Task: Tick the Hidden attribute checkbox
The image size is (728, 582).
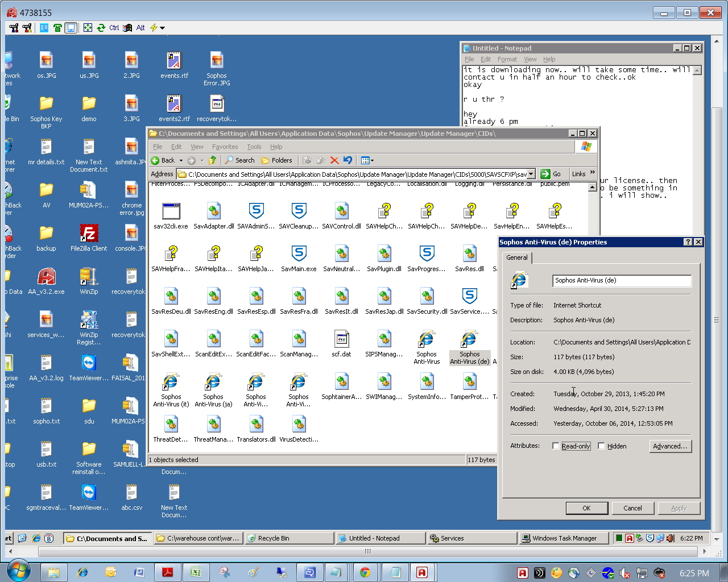Action: 601,446
